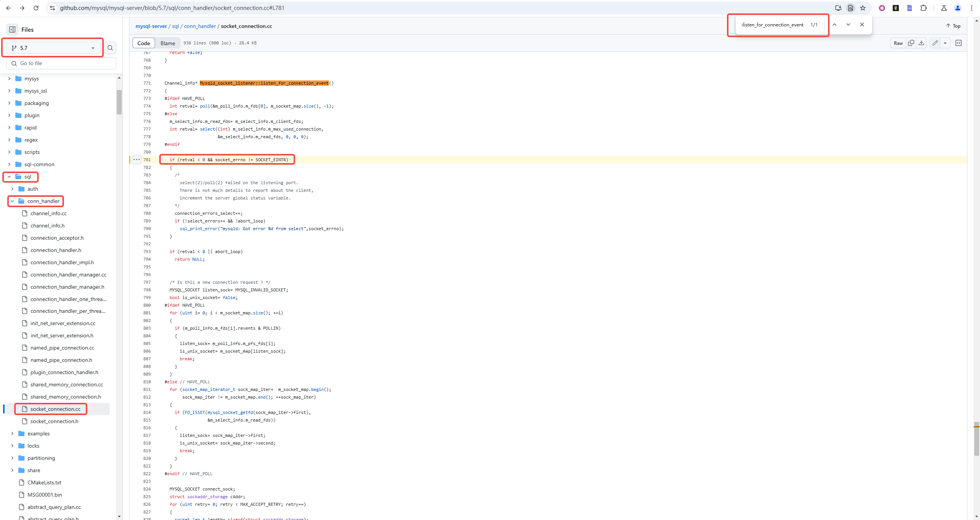Open more edit options dropdown arrow
980x520 pixels.
click(x=945, y=43)
